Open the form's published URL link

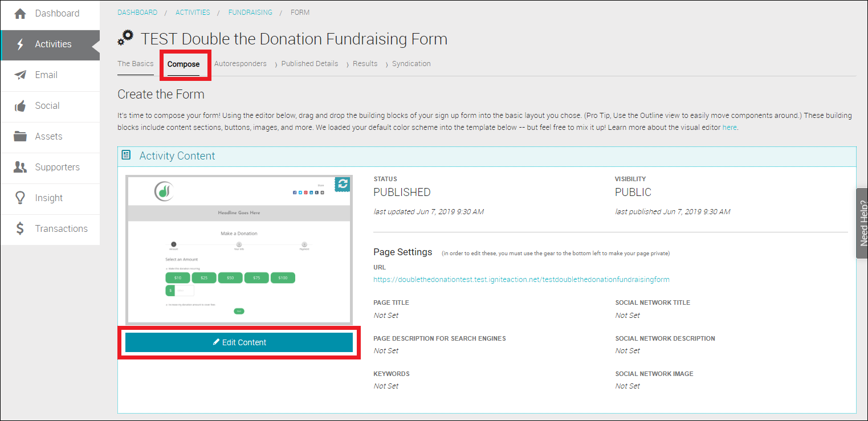pos(521,280)
